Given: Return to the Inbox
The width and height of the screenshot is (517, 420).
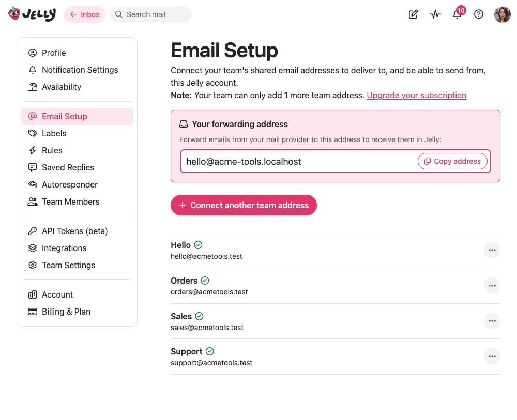Looking at the screenshot, I should 84,14.
